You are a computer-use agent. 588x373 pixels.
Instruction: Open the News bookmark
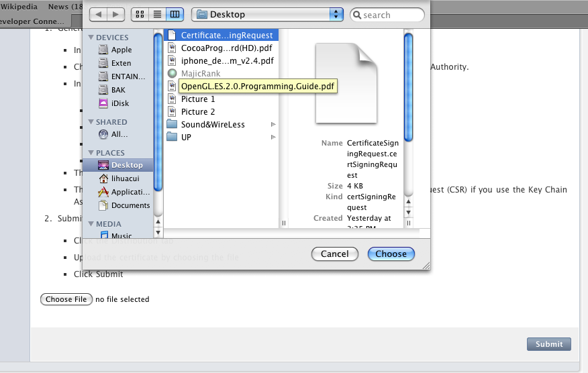[x=65, y=7]
